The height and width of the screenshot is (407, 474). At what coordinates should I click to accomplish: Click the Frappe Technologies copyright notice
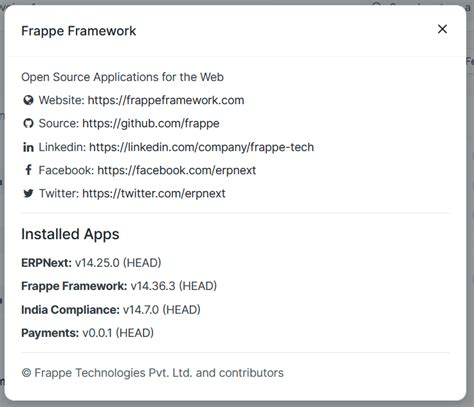tap(152, 373)
